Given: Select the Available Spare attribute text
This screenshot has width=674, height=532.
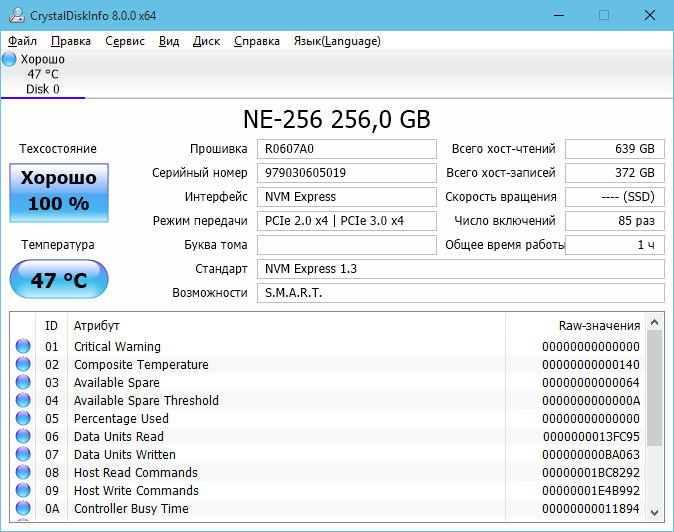Looking at the screenshot, I should pyautogui.click(x=117, y=382).
